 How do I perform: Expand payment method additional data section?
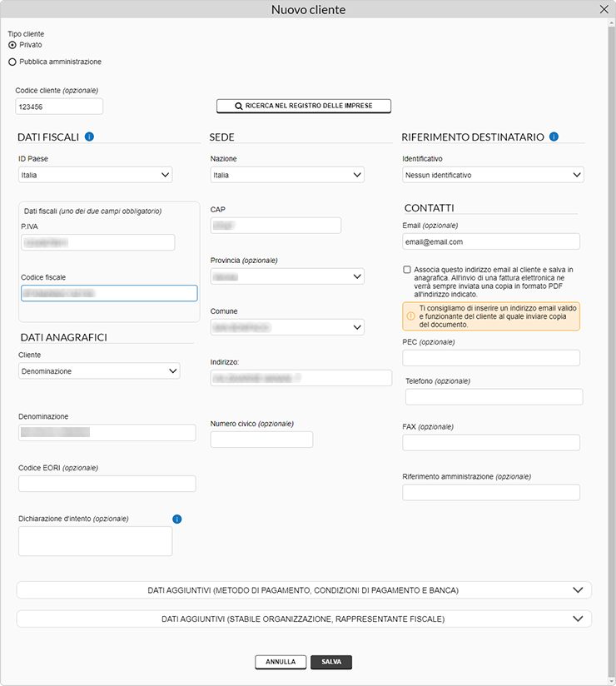(304, 590)
